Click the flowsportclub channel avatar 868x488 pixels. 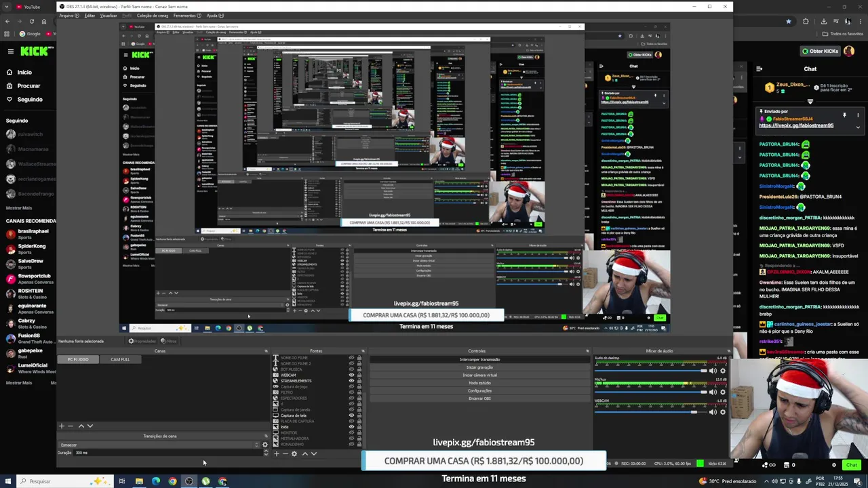(10, 279)
